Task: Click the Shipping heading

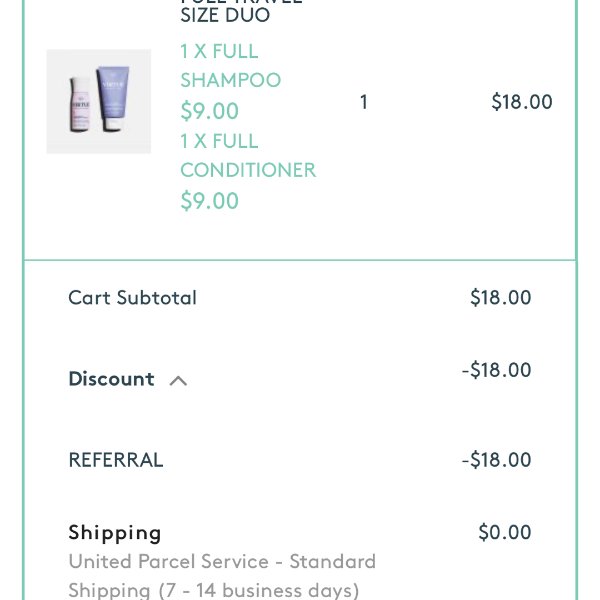Action: coord(115,533)
